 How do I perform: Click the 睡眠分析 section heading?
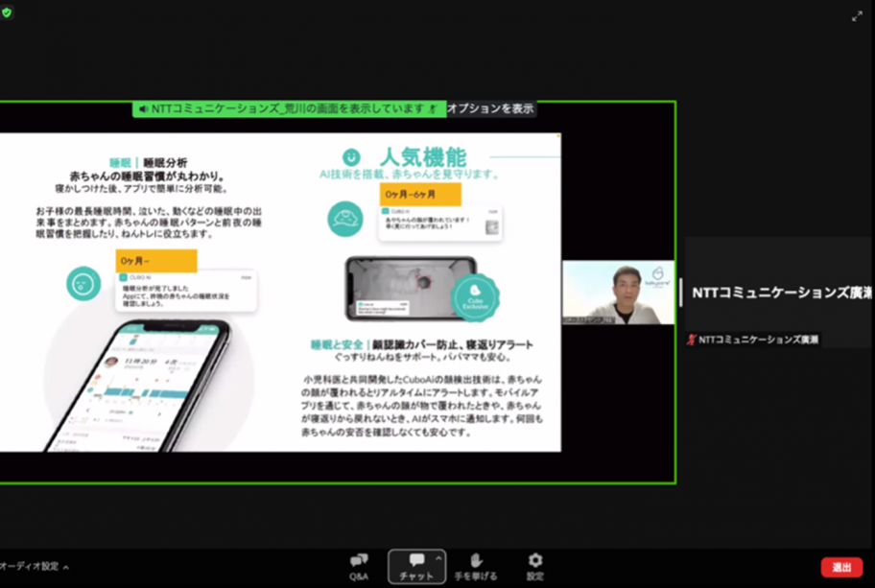coord(165,163)
